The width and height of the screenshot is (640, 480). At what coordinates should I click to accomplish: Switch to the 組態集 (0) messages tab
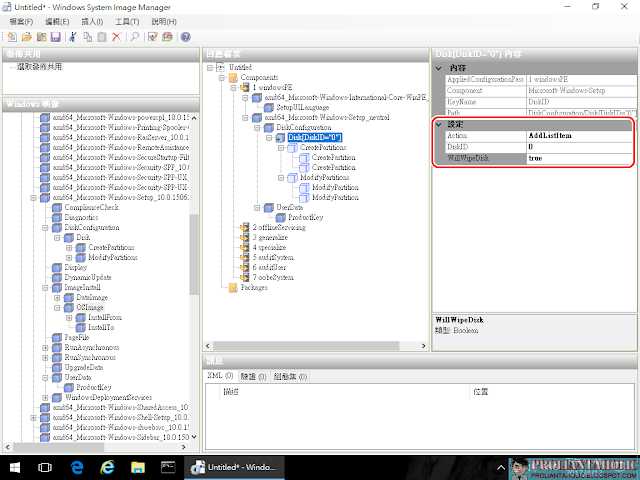(290, 376)
